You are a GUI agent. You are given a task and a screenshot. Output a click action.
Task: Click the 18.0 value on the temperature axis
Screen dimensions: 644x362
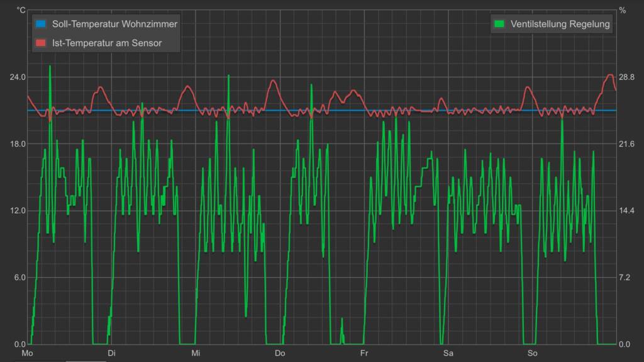coord(18,144)
